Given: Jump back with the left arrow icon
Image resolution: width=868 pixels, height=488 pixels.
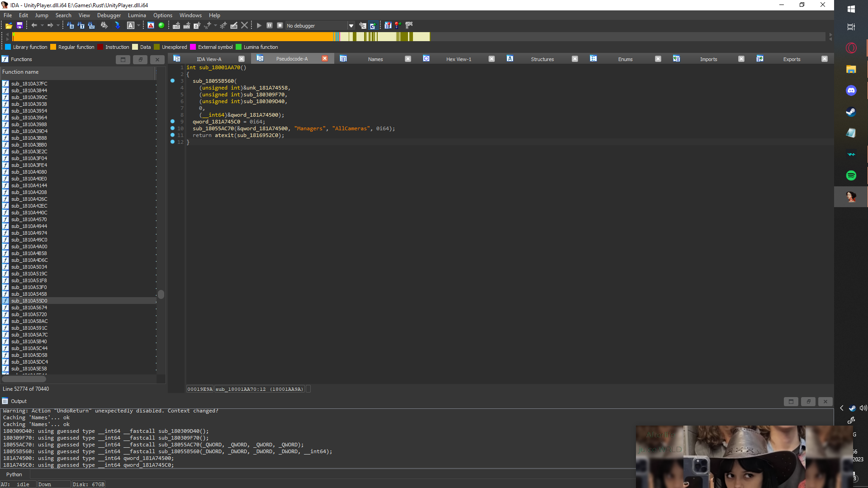Looking at the screenshot, I should point(34,25).
